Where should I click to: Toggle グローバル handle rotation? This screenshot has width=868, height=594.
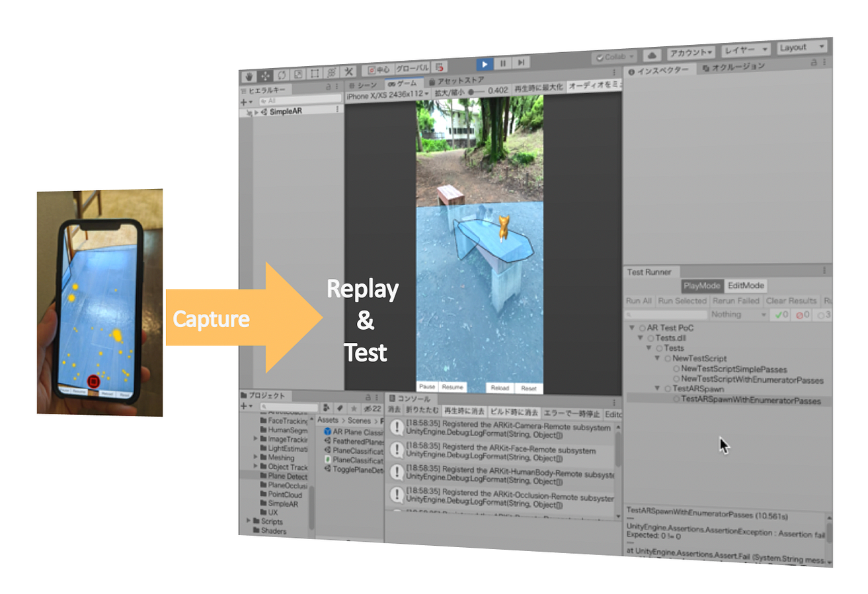tap(413, 67)
